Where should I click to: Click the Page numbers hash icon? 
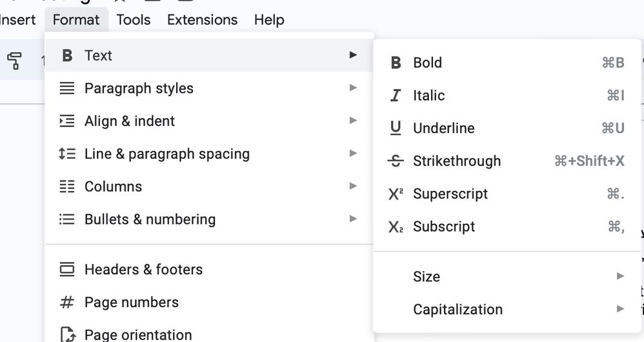[x=66, y=303]
